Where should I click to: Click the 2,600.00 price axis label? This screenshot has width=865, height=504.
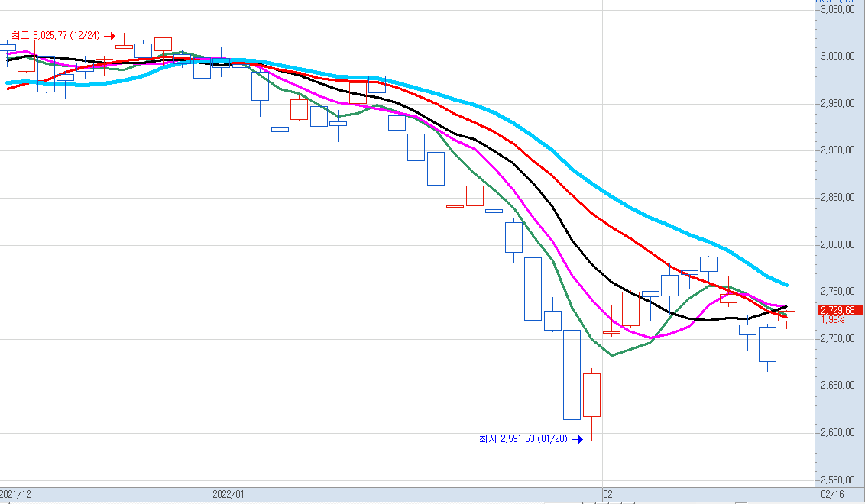click(x=837, y=433)
